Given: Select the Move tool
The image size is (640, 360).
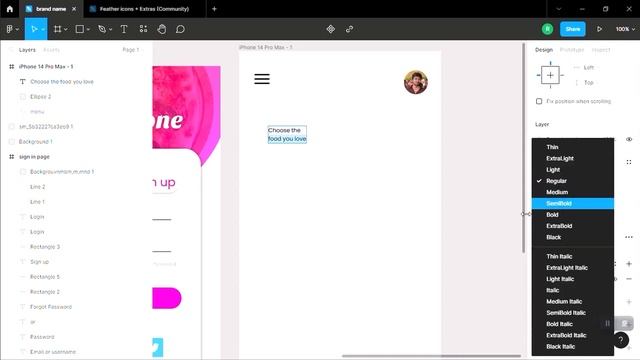Looking at the screenshot, I should [34, 29].
